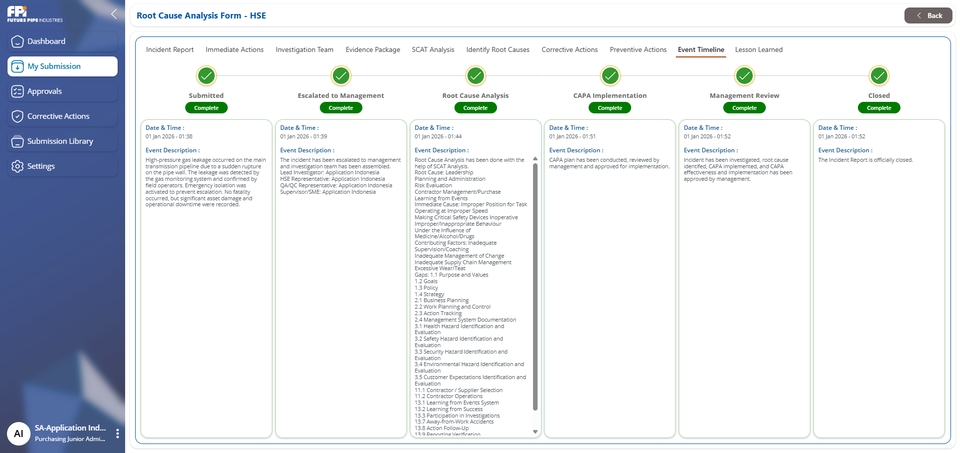The height and width of the screenshot is (453, 960).
Task: Click the AI user avatar circle
Action: (x=17, y=433)
